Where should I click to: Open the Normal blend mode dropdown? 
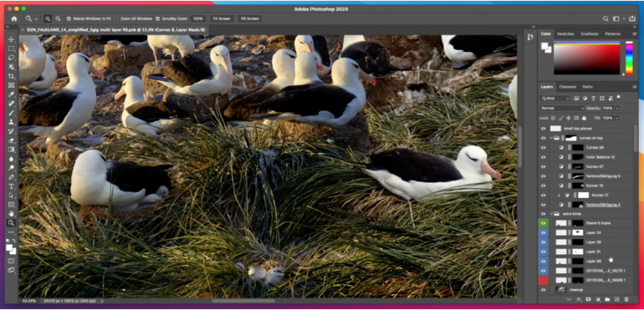[x=562, y=108]
